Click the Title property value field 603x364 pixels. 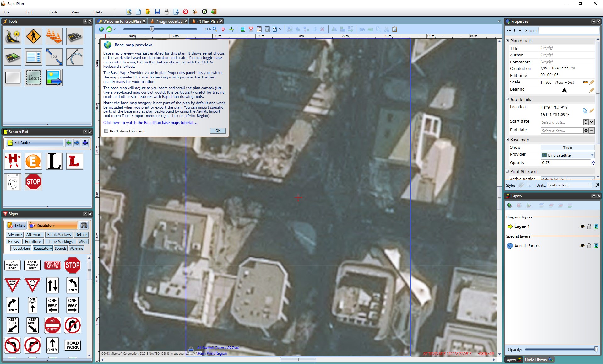point(567,48)
